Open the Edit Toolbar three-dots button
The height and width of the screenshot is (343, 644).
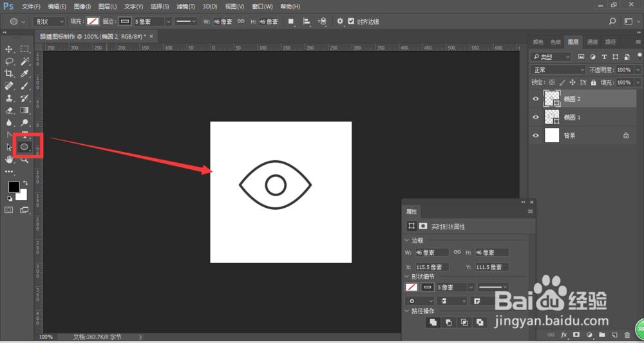(8, 171)
